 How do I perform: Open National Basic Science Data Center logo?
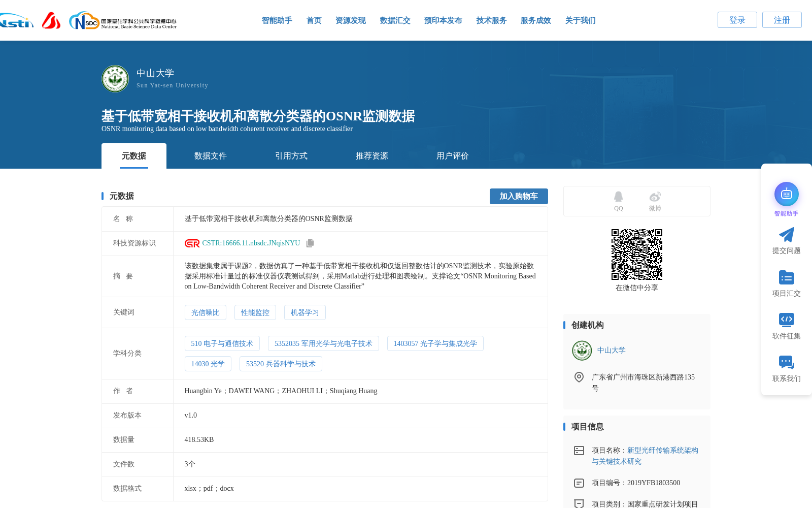click(x=123, y=21)
